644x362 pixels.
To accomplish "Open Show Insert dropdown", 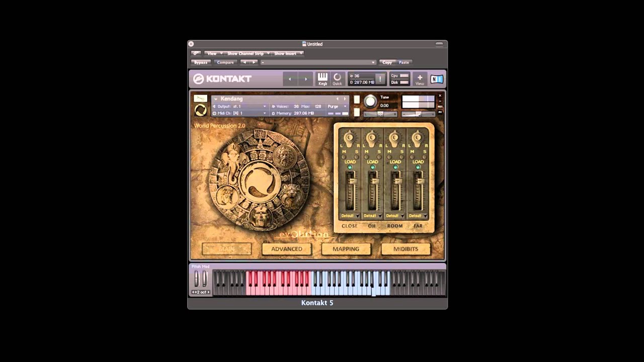I will point(287,53).
